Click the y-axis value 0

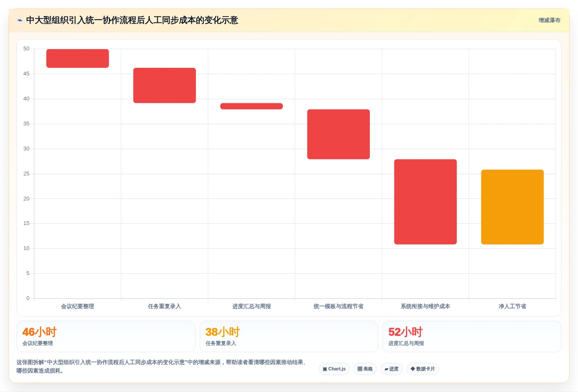pyautogui.click(x=28, y=298)
